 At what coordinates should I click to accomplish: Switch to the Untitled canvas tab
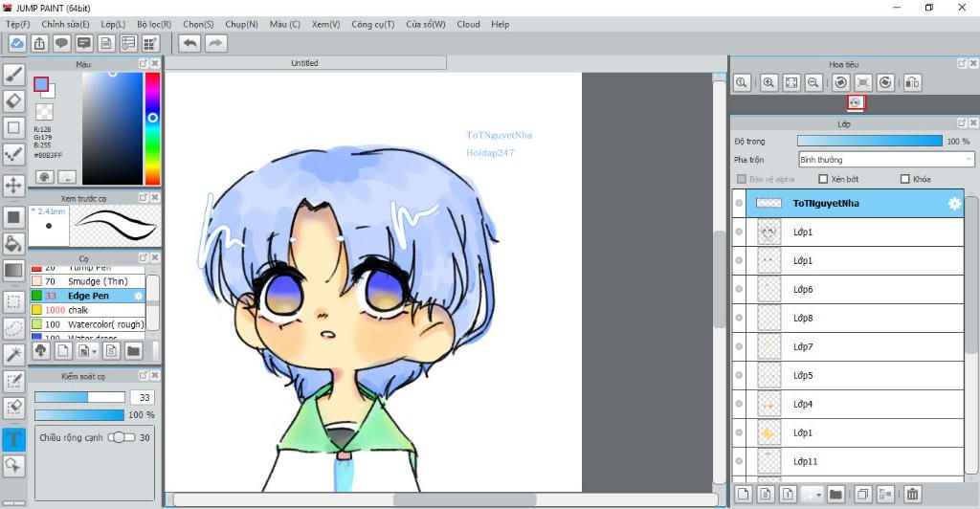[x=305, y=63]
